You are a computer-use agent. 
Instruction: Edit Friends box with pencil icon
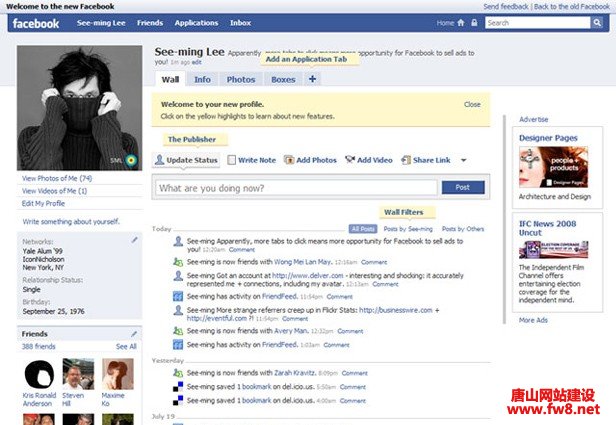click(x=134, y=333)
